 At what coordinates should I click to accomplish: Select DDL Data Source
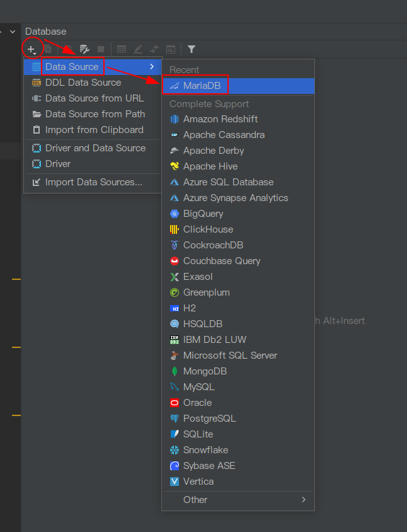(92, 83)
